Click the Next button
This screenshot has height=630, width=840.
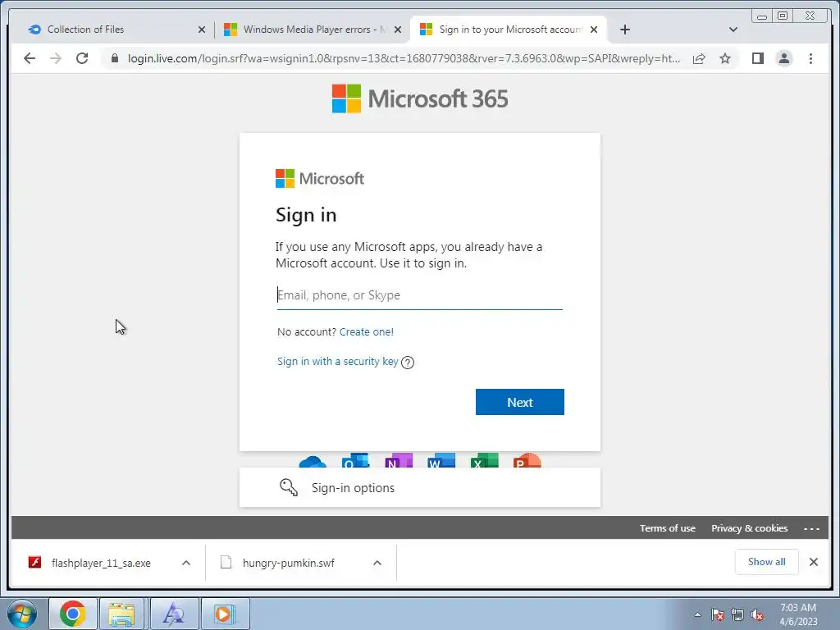coord(519,402)
